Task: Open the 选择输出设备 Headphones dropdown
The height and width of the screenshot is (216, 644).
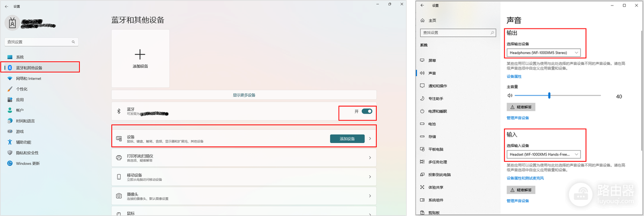Action: 544,53
